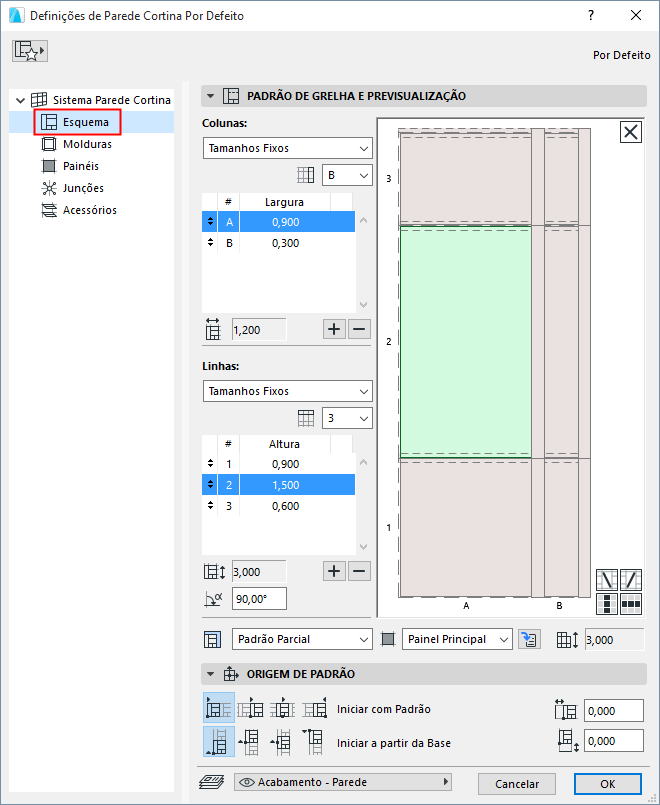Open the row count dropdown showing 3
Image resolution: width=660 pixels, height=805 pixels.
(x=347, y=418)
